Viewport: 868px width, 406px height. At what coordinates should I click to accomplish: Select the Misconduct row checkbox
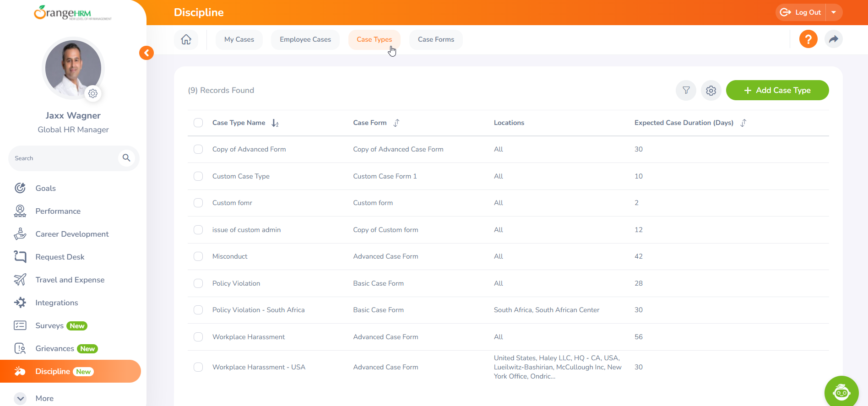[x=198, y=256]
